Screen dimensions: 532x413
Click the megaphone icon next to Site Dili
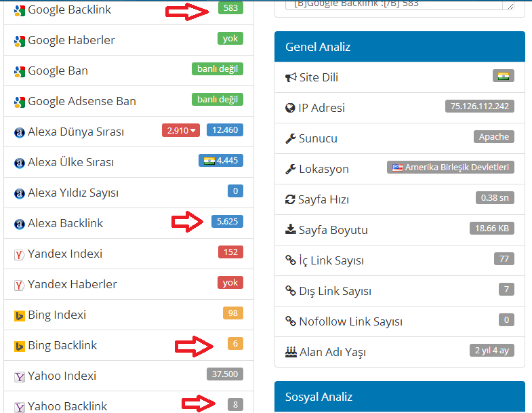pos(291,78)
